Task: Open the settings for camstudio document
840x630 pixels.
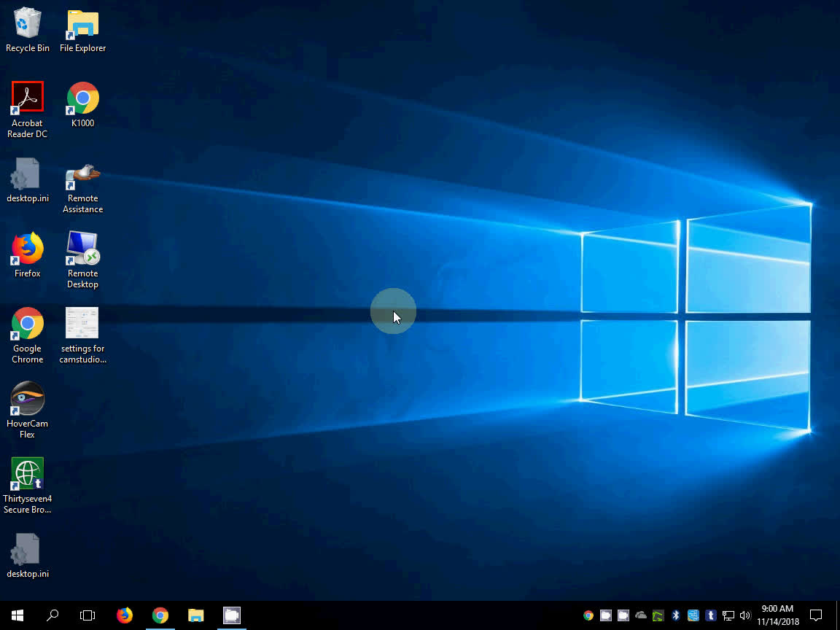Action: 82,322
